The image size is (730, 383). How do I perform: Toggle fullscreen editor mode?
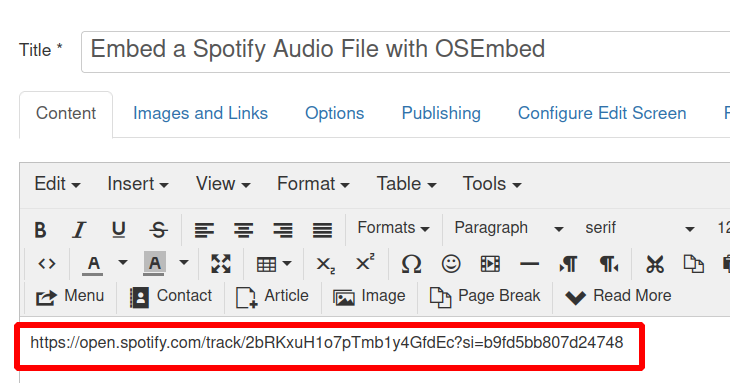(221, 264)
